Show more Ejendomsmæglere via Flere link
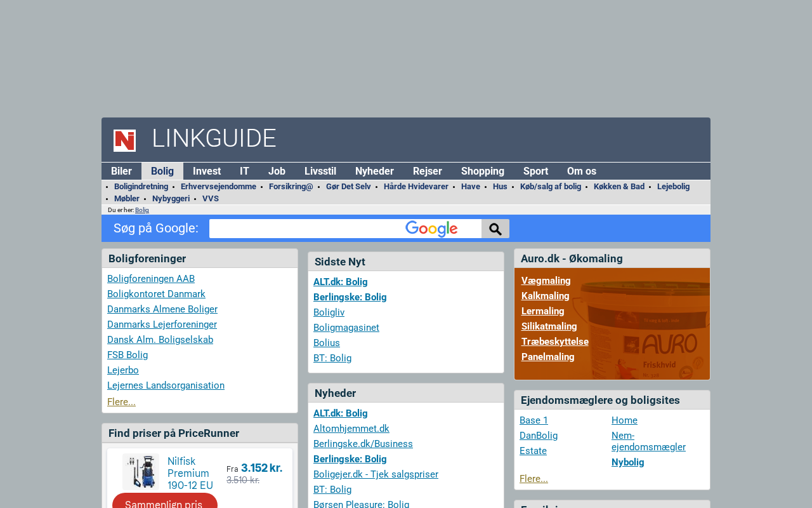Image resolution: width=812 pixels, height=508 pixels. pyautogui.click(x=534, y=479)
